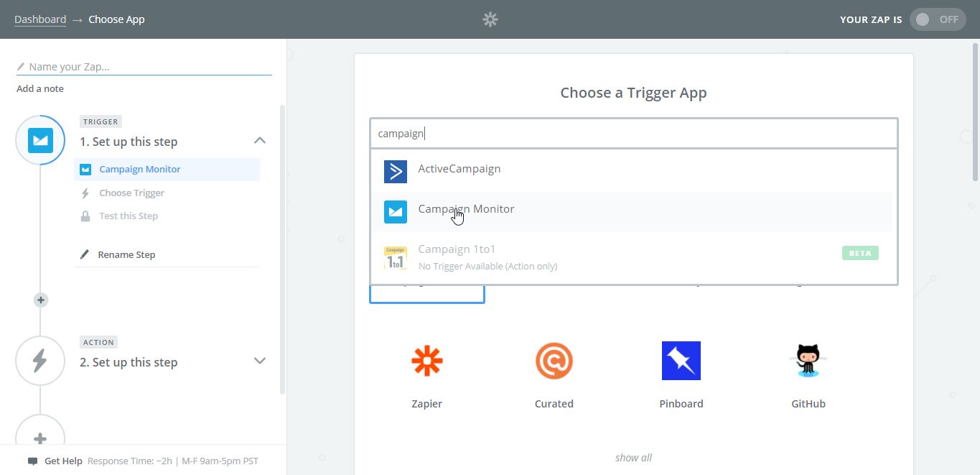
Task: Select Campaign 1to1 result row
Action: coord(631,257)
